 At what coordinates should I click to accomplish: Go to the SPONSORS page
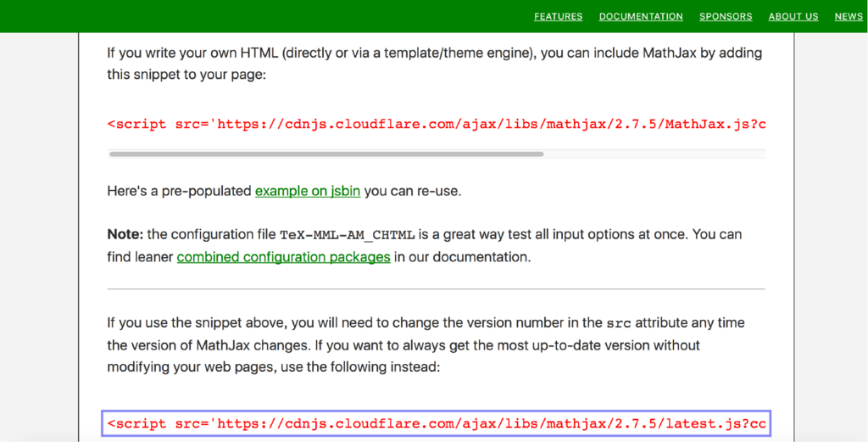pos(726,17)
